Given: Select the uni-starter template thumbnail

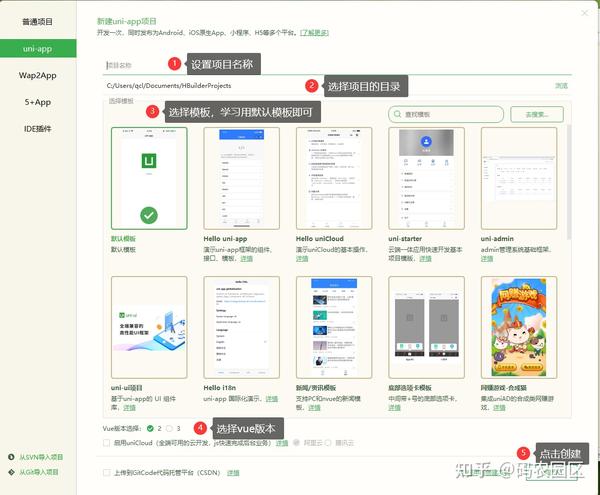Looking at the screenshot, I should (426, 178).
